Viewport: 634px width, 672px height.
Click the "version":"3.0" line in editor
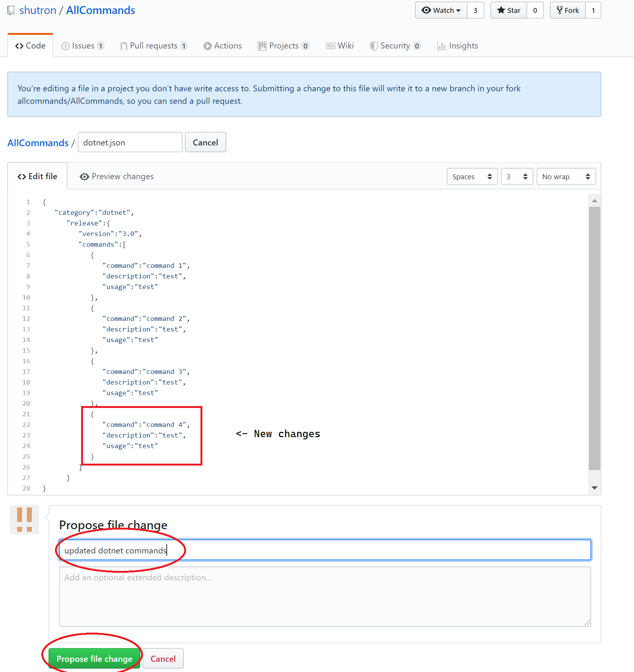click(x=110, y=234)
